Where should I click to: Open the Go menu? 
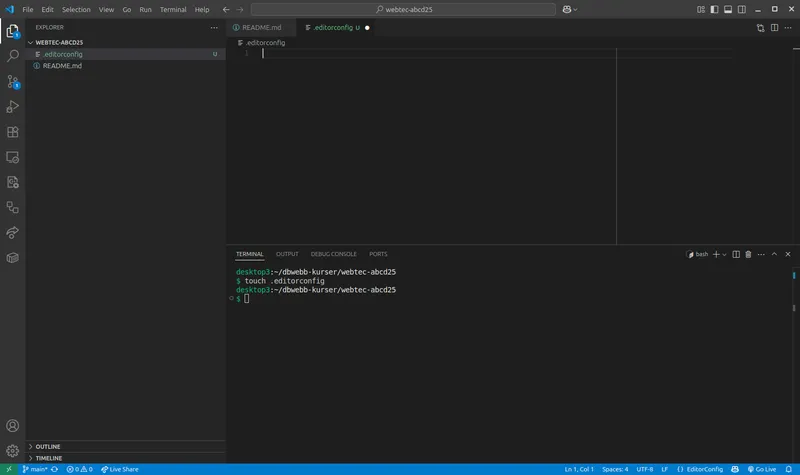click(x=127, y=9)
